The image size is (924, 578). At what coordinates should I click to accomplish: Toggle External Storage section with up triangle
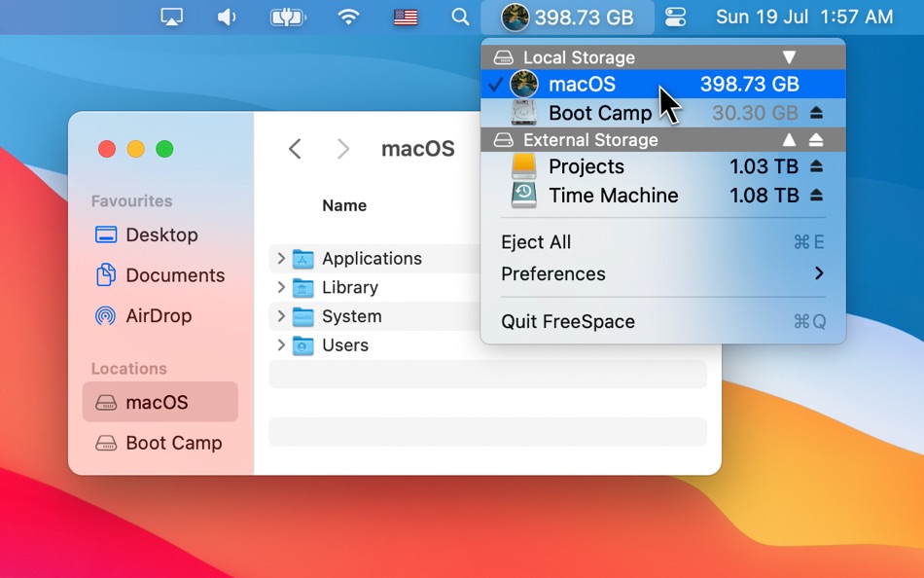click(x=789, y=140)
